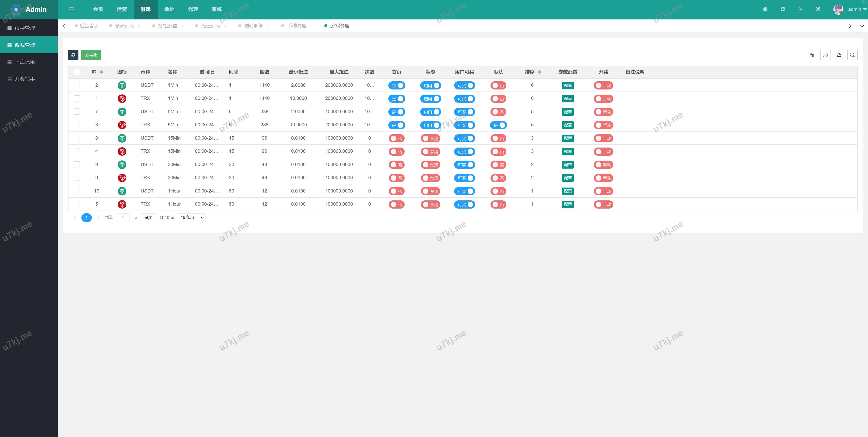The height and width of the screenshot is (437, 868).
Task: Toggle fullscreen icon in top bar
Action: 818,9
